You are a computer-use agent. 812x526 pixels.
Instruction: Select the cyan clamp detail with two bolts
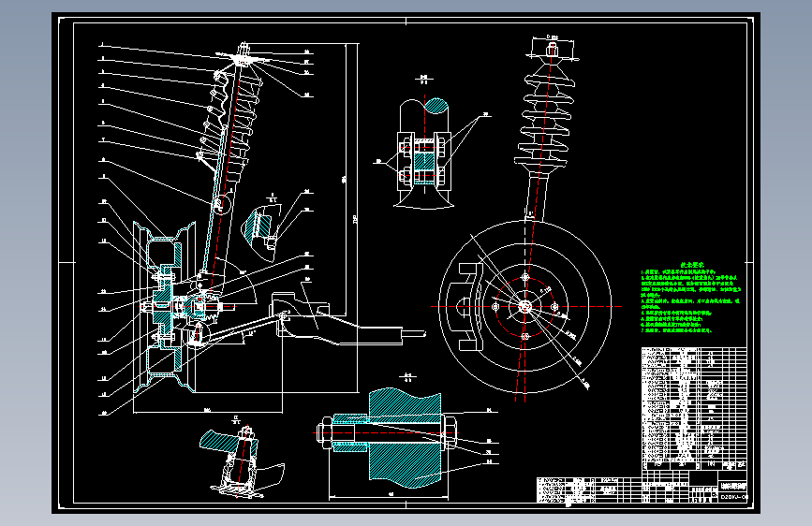click(x=423, y=154)
